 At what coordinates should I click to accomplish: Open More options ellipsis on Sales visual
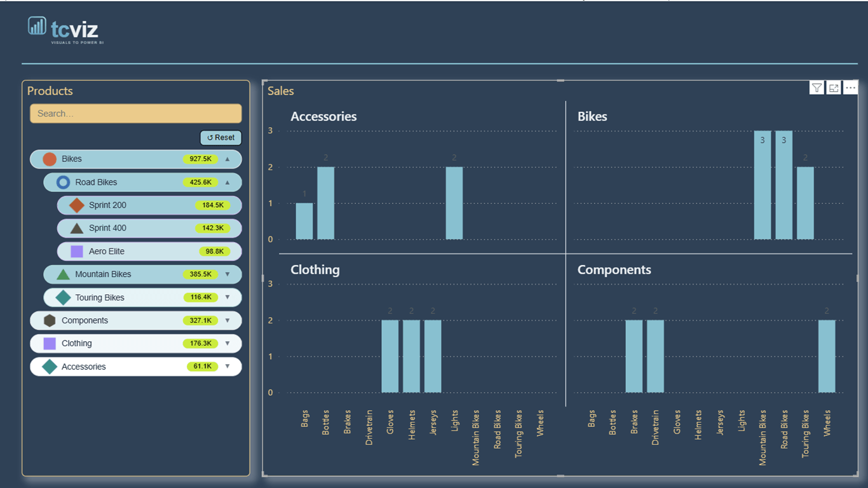[850, 88]
